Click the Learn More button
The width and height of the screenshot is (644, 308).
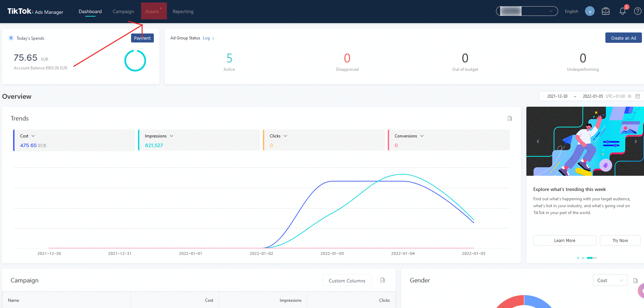565,240
